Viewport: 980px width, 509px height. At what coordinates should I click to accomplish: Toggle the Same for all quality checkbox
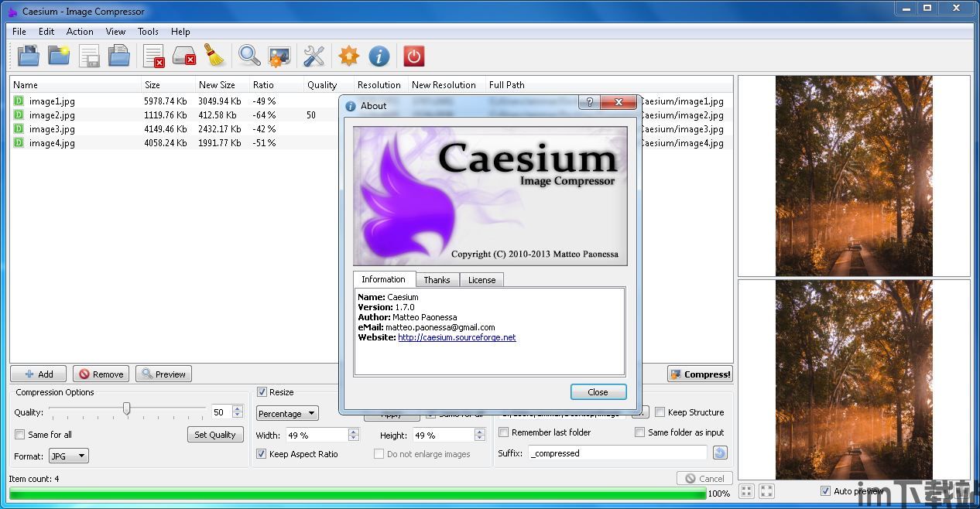pyautogui.click(x=20, y=434)
